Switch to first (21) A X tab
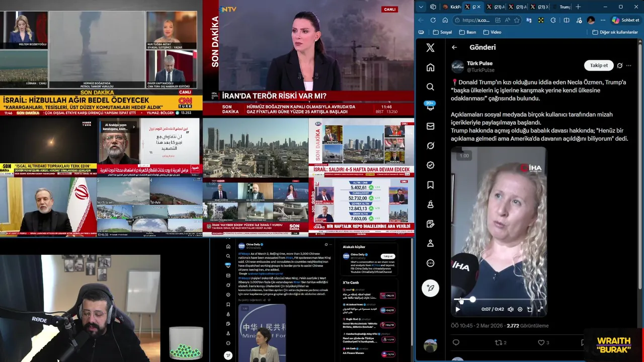 click(x=495, y=7)
